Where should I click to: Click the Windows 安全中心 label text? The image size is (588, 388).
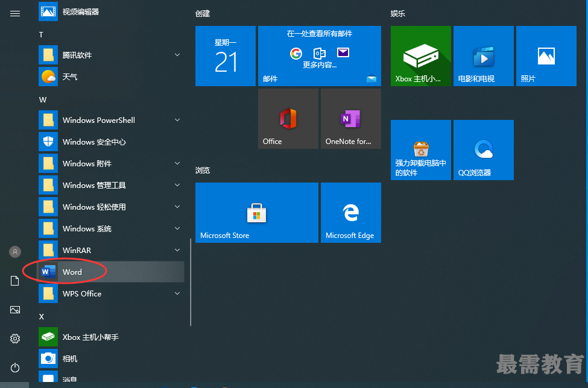[94, 142]
